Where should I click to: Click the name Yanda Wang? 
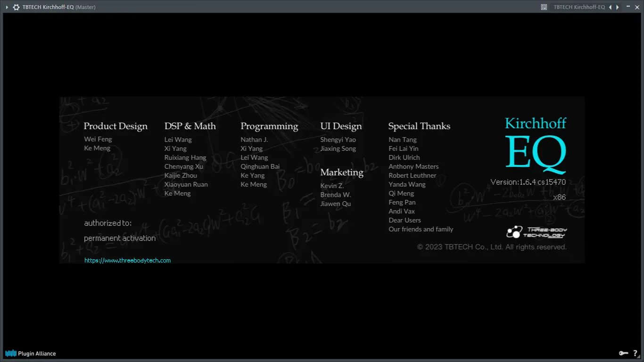coord(407,184)
